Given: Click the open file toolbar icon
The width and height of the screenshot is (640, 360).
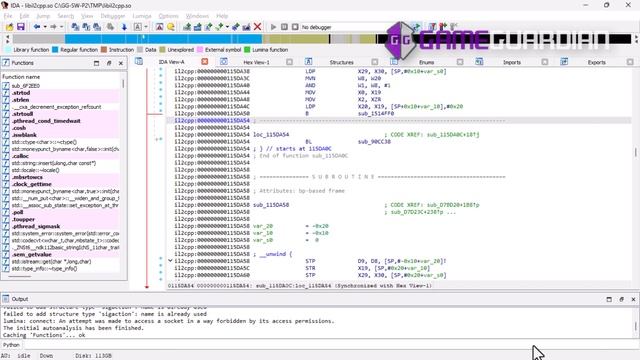Looking at the screenshot, I should (9, 27).
